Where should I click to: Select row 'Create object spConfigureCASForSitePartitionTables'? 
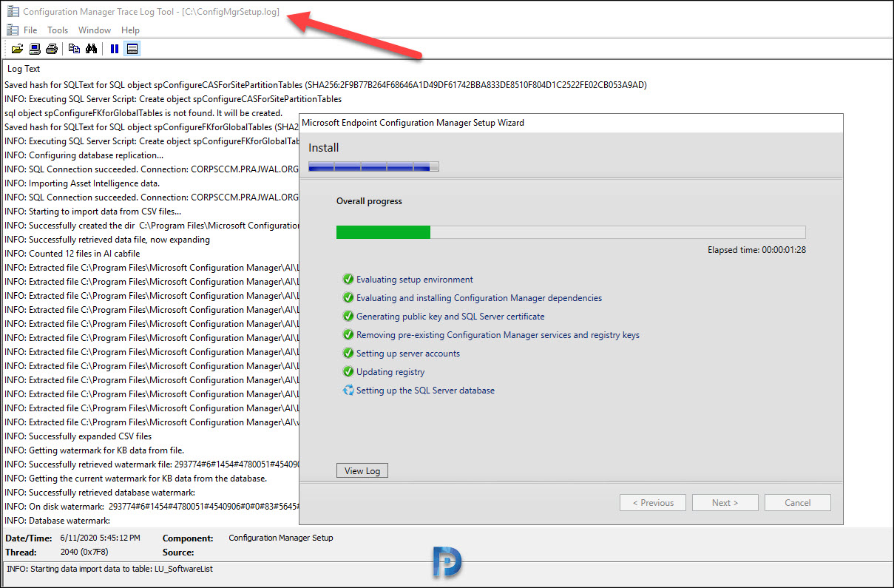(173, 99)
